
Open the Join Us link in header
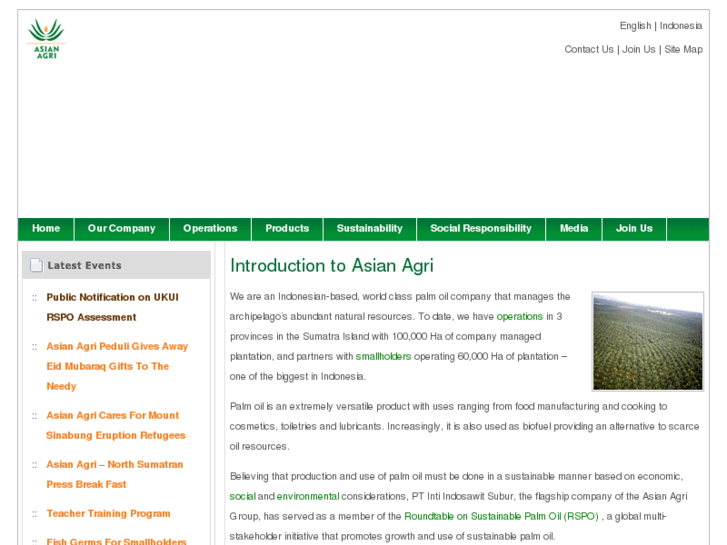pyautogui.click(x=638, y=49)
